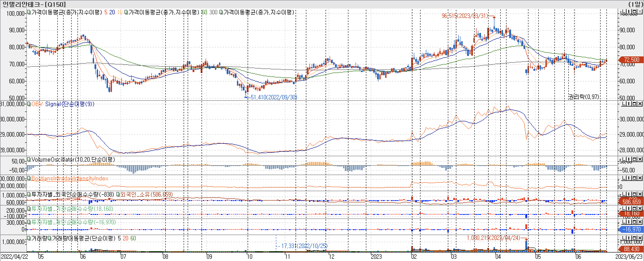
Task: Click the vertical-bar icon on the 개인순매수수량 panel
Action: click(629, 222)
